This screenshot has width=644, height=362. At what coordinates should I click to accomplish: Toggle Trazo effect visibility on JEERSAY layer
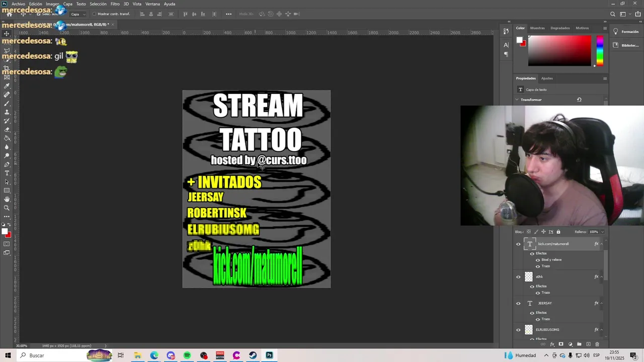(537, 319)
